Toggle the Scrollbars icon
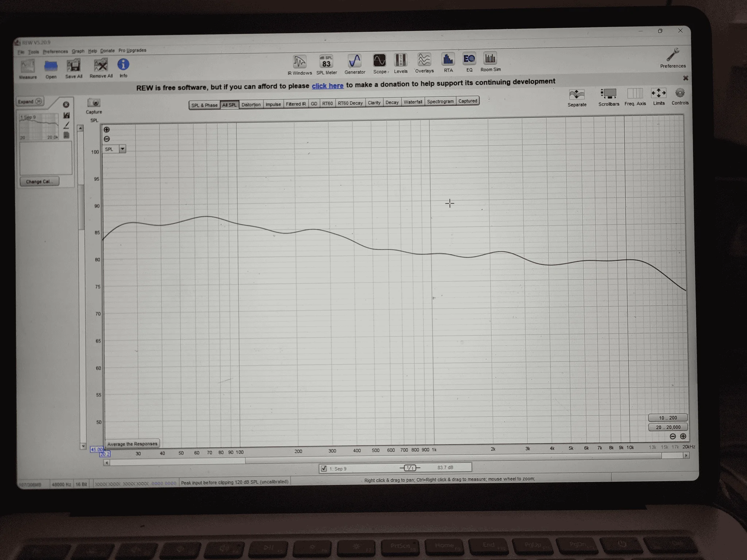747x560 pixels. tap(608, 97)
